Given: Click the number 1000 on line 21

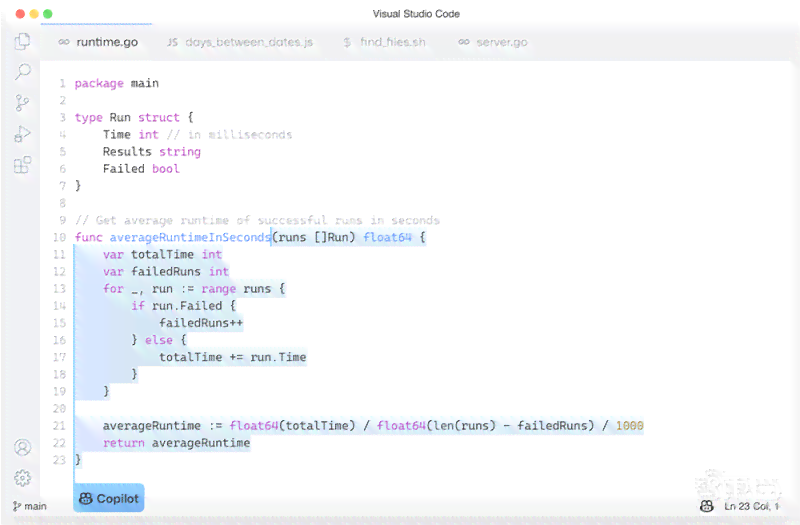Looking at the screenshot, I should tap(630, 426).
